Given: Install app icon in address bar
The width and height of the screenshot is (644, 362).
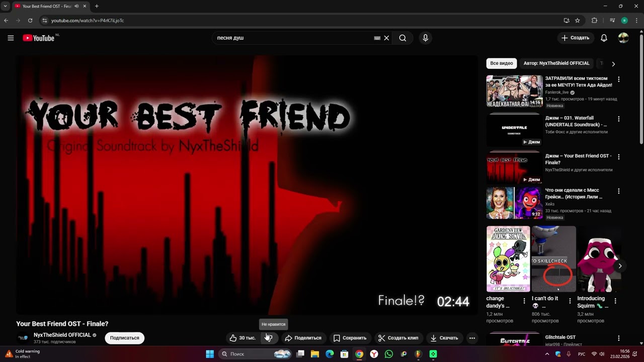Looking at the screenshot, I should [567, 21].
